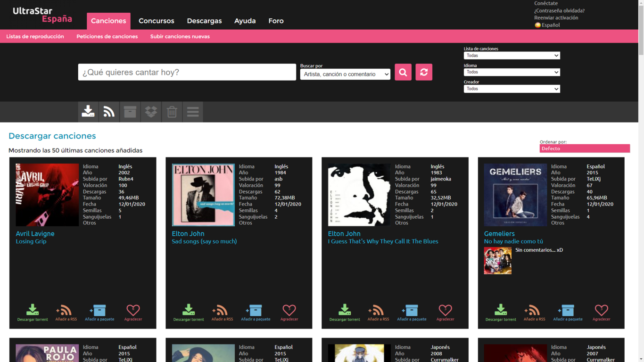Open the list menu icon in the gray toolbar
Screen dimensions: 644x362
click(193, 112)
